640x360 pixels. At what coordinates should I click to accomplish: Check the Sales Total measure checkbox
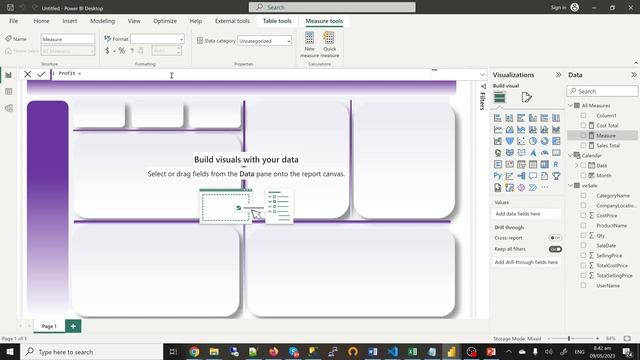tap(583, 145)
